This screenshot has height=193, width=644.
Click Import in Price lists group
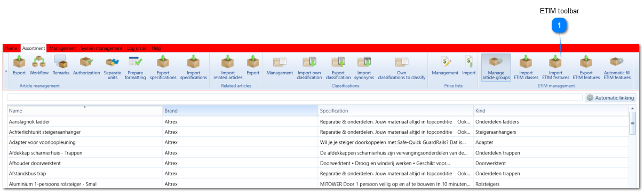click(x=469, y=66)
